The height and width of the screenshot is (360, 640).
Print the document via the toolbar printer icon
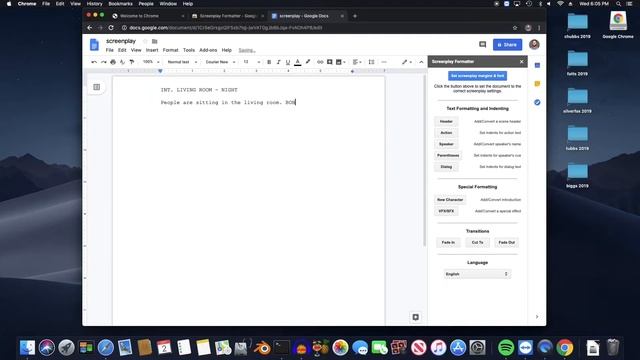113,62
